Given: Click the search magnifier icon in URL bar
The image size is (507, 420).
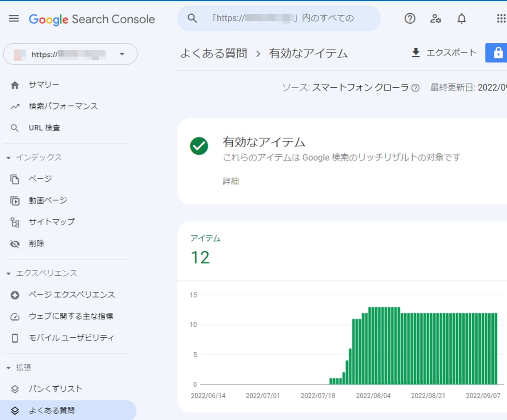Looking at the screenshot, I should [x=192, y=18].
